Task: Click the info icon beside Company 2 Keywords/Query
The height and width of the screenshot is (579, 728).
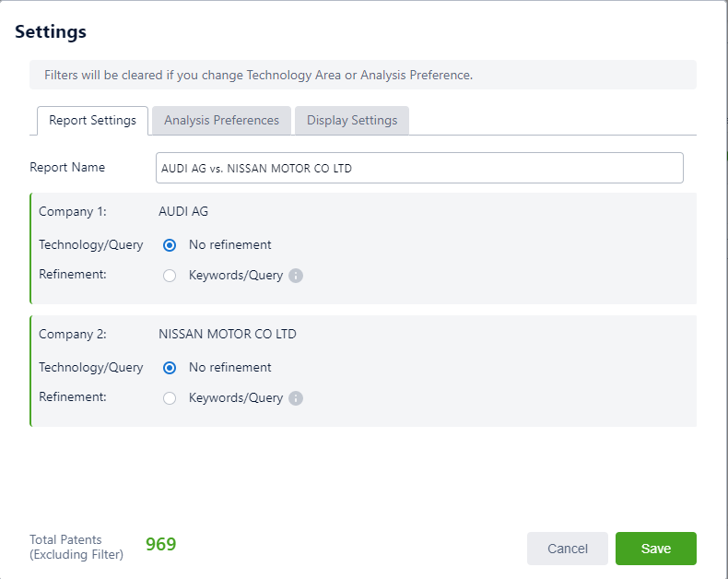Action: click(296, 398)
